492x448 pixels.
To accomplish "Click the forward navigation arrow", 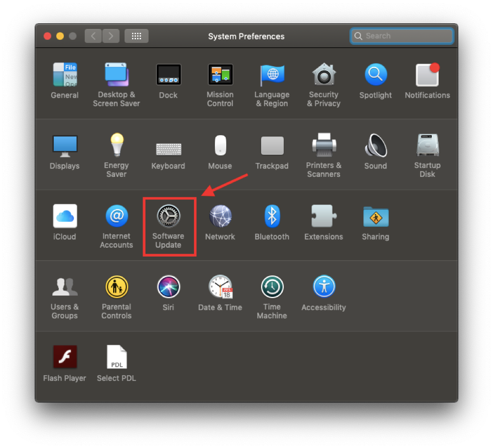I will coord(111,36).
